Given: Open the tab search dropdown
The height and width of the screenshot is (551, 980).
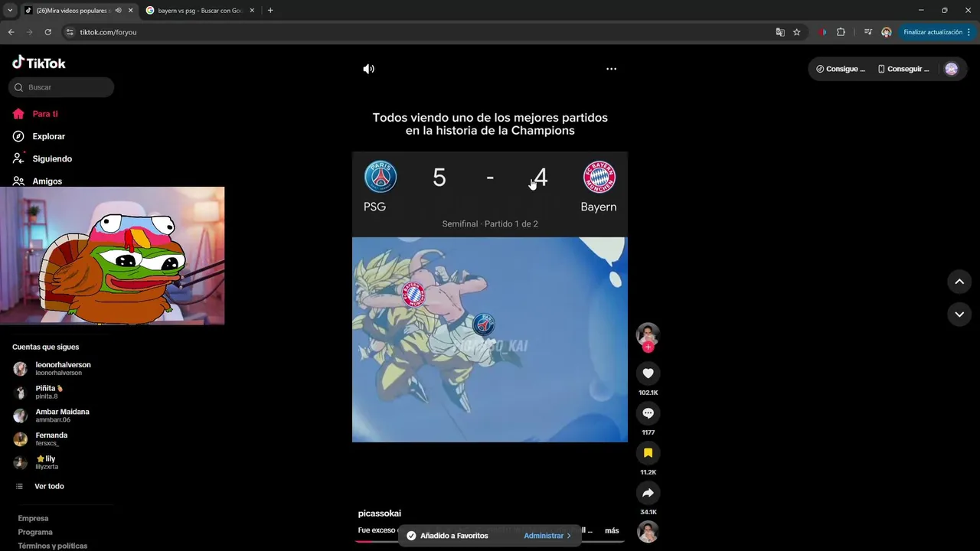Looking at the screenshot, I should point(10,11).
